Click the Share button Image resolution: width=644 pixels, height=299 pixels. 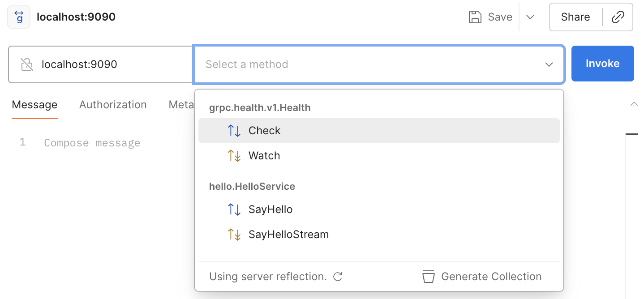point(575,17)
